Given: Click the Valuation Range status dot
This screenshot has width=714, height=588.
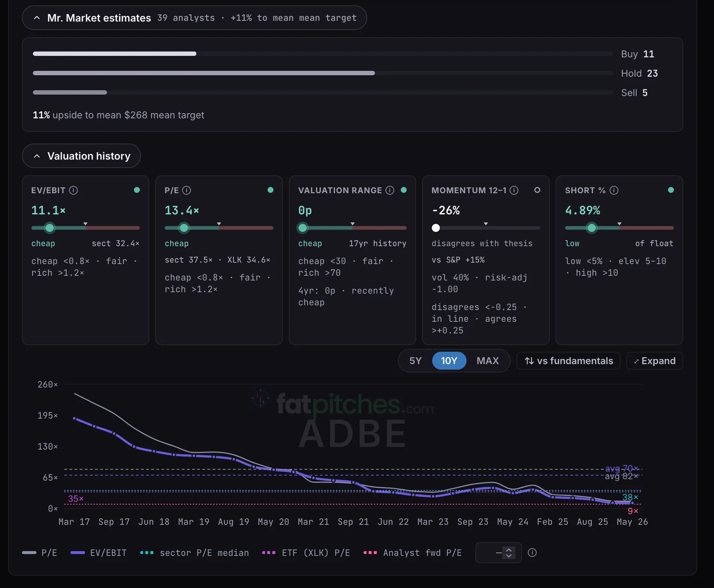Looking at the screenshot, I should pyautogui.click(x=404, y=190).
